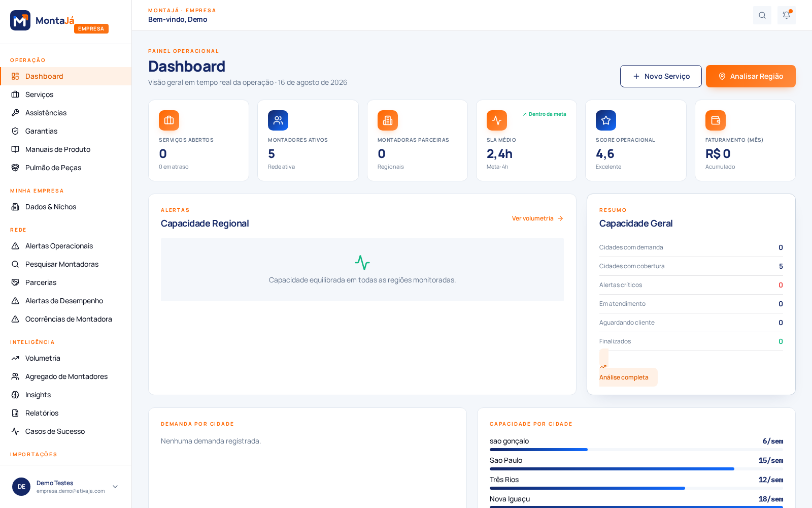Click the MontaJá logo icon
812x508 pixels.
[20, 20]
